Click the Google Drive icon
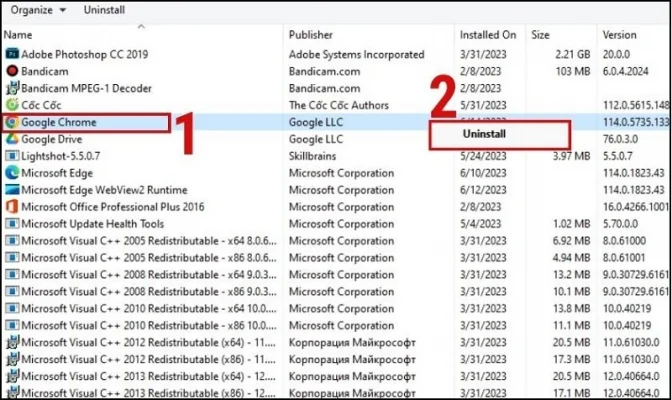672x400 pixels. pos(11,139)
